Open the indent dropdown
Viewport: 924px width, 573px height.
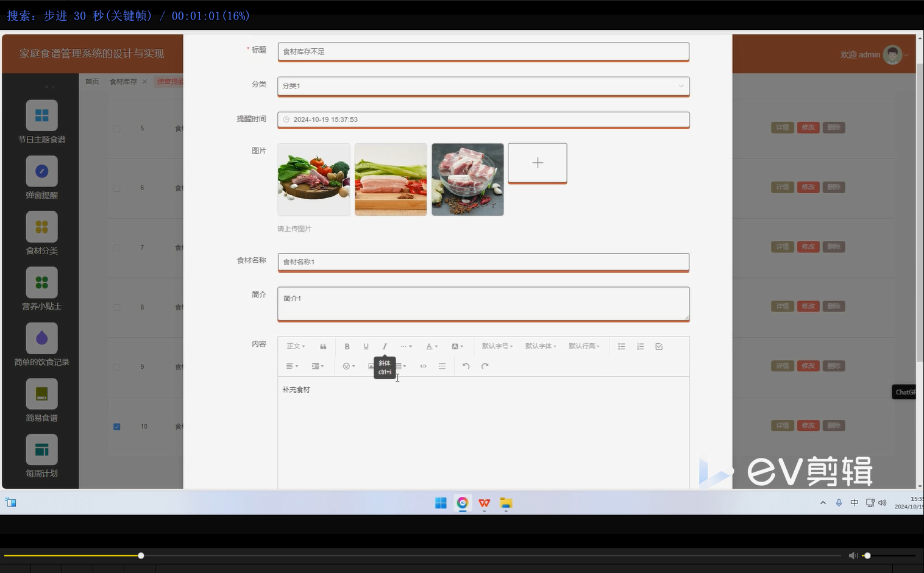coord(318,366)
